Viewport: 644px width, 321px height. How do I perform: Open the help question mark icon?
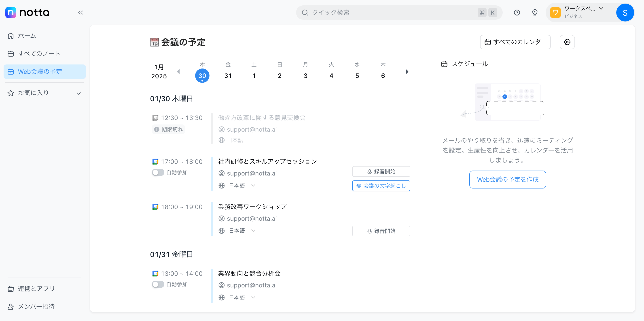click(517, 13)
